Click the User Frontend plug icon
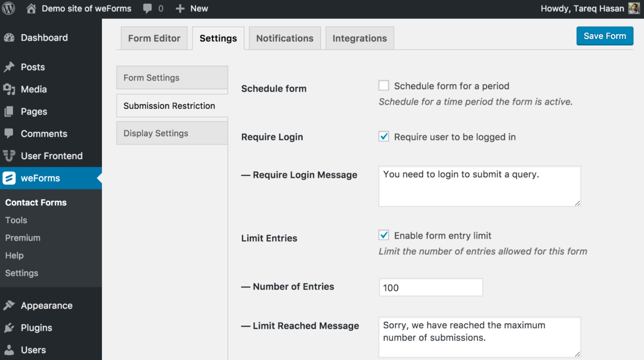 [x=10, y=156]
